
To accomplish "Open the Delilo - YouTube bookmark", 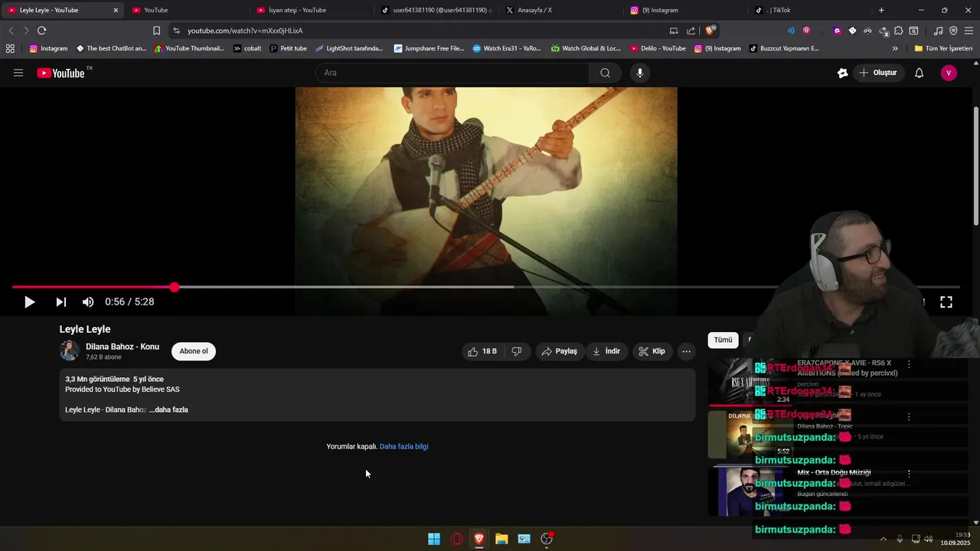I will click(658, 48).
